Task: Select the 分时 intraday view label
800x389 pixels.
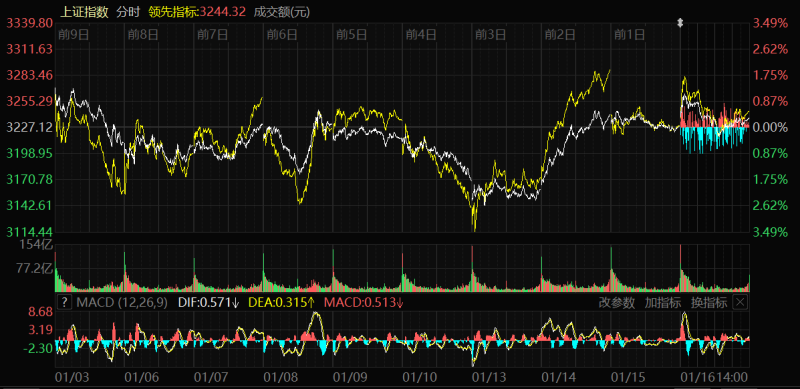Action: coord(128,12)
